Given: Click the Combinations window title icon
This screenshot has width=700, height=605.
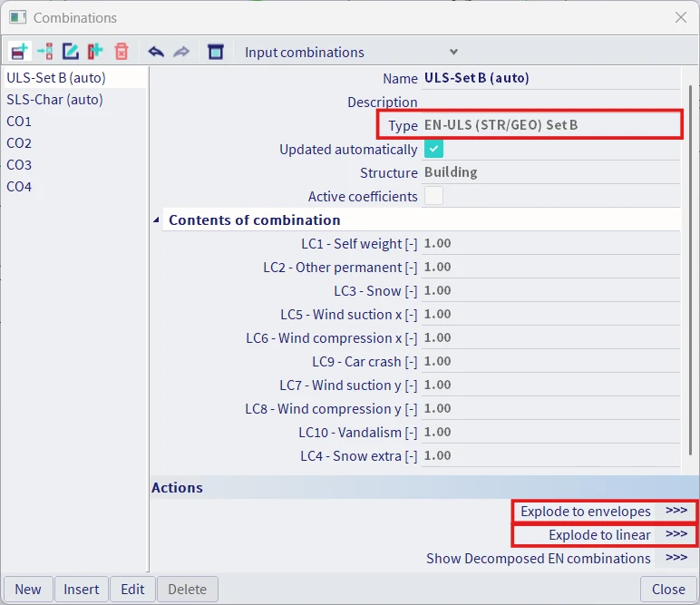Looking at the screenshot, I should point(18,17).
